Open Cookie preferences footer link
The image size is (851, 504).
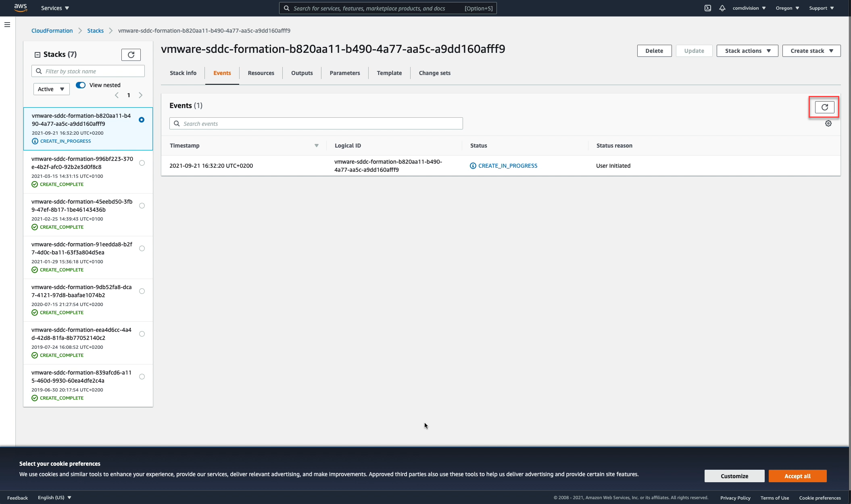820,498
